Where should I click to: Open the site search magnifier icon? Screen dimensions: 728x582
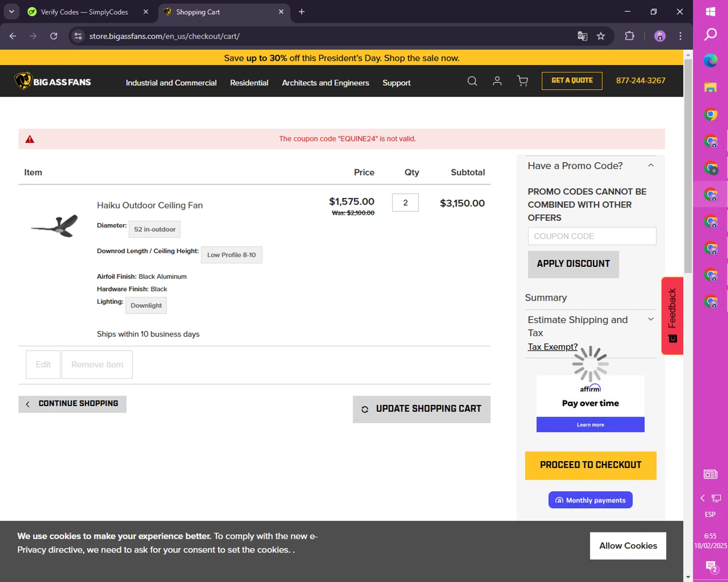pos(472,81)
